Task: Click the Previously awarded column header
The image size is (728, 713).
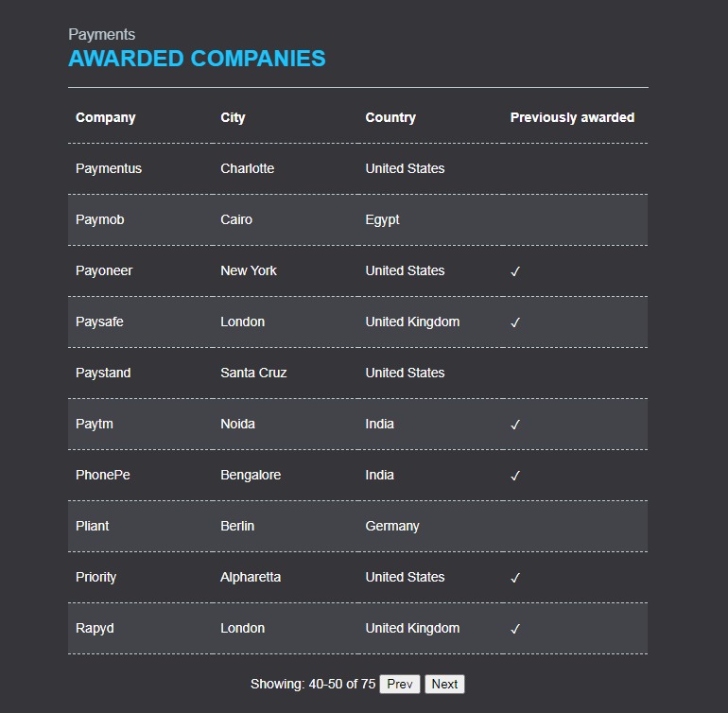Action: (572, 117)
